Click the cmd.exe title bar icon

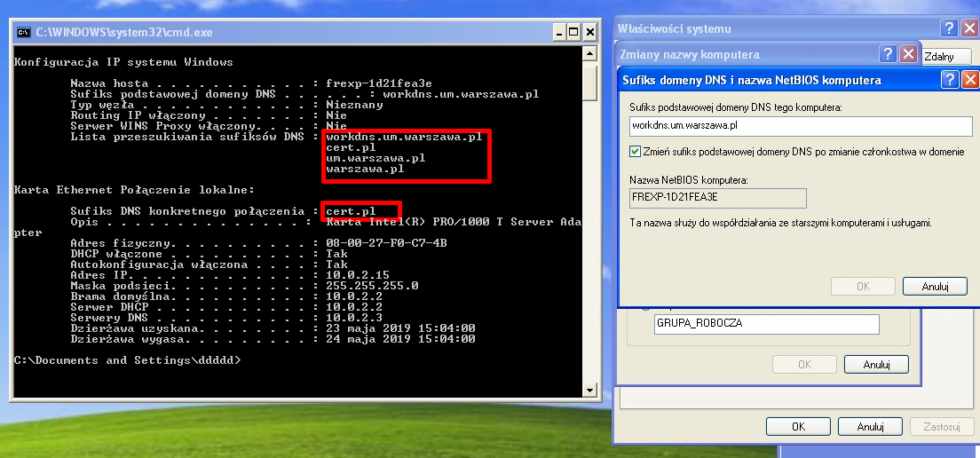[x=24, y=33]
